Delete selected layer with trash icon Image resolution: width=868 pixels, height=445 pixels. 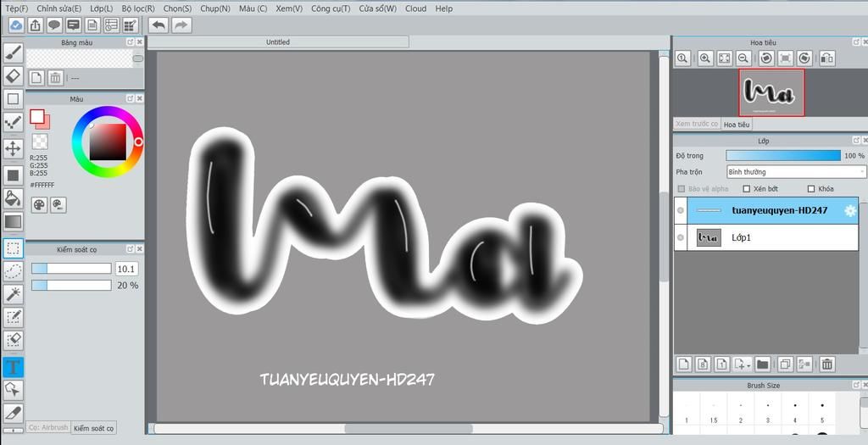827,364
